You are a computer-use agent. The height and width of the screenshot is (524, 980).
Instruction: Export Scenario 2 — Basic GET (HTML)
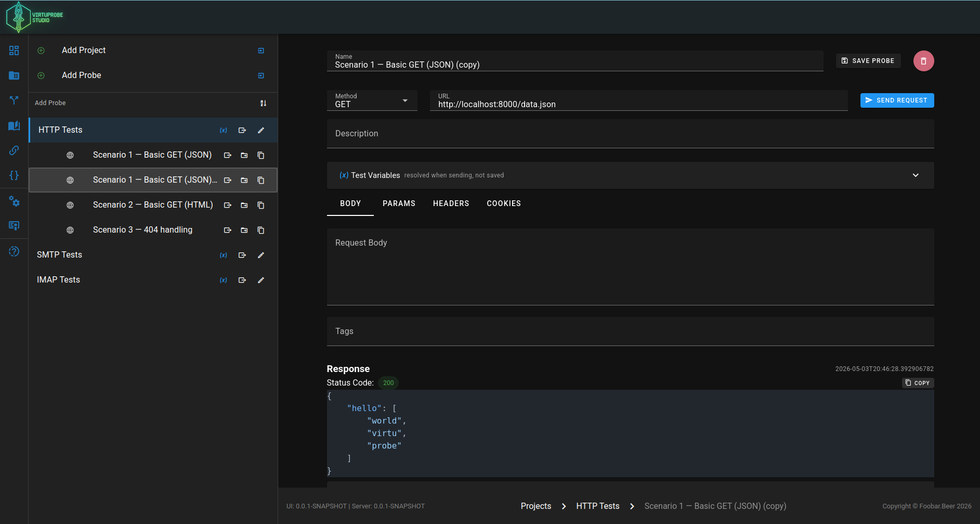228,205
